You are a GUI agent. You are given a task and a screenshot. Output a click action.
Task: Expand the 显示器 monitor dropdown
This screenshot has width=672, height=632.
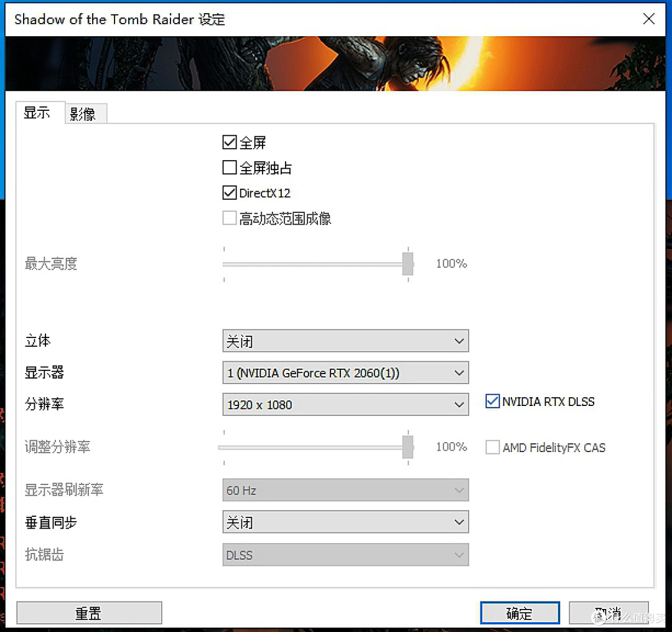click(x=345, y=372)
